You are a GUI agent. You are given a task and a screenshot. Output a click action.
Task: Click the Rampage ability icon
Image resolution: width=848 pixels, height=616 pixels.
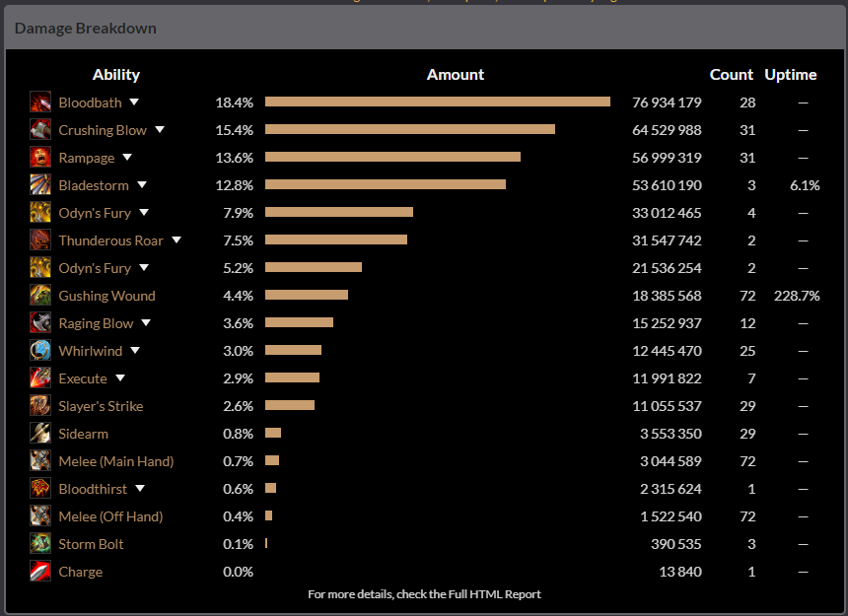[40, 158]
